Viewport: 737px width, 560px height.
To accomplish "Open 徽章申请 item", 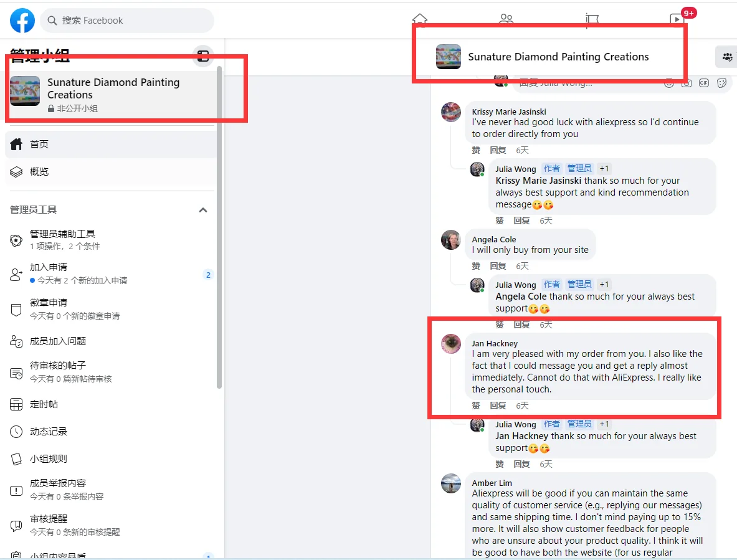I will 112,309.
